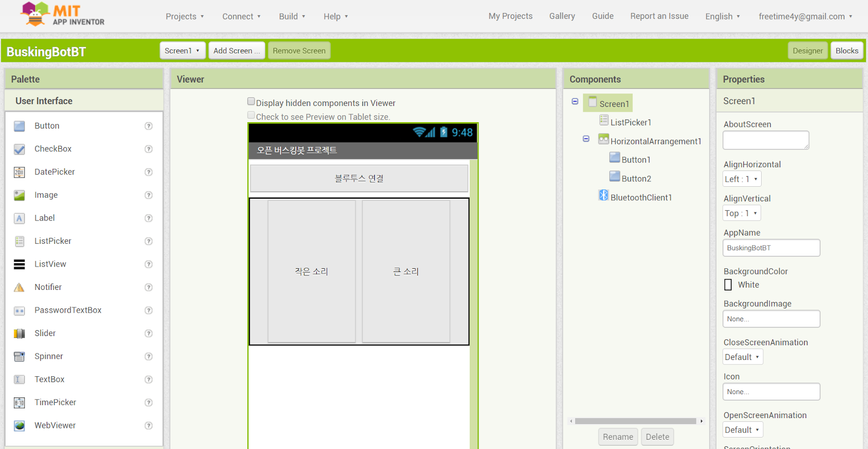
Task: Open the English language dropdown
Action: click(x=723, y=16)
